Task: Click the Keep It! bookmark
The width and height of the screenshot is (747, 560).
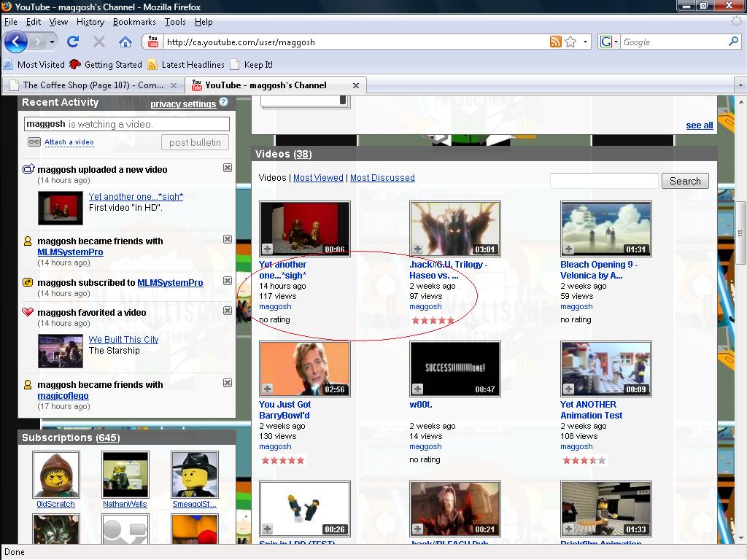Action: pos(252,64)
